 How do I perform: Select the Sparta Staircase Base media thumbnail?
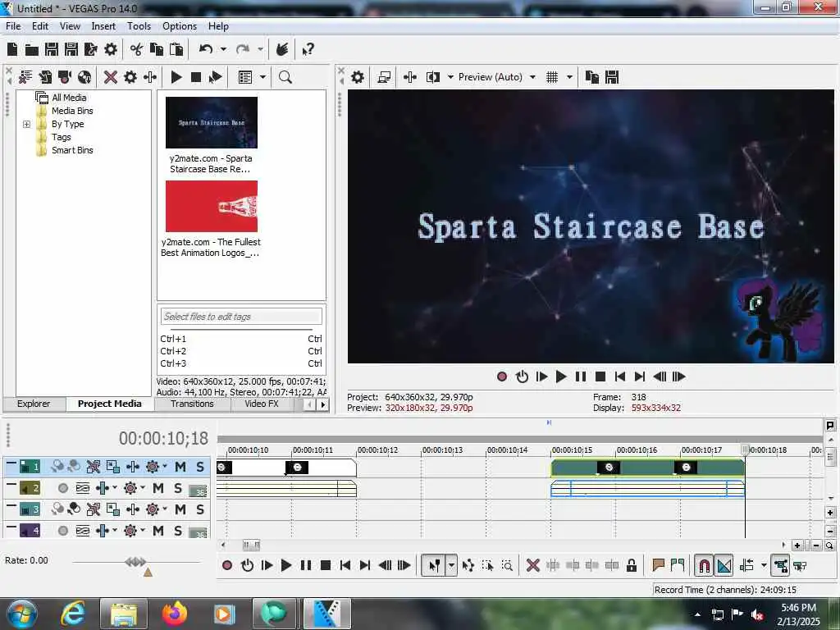211,122
